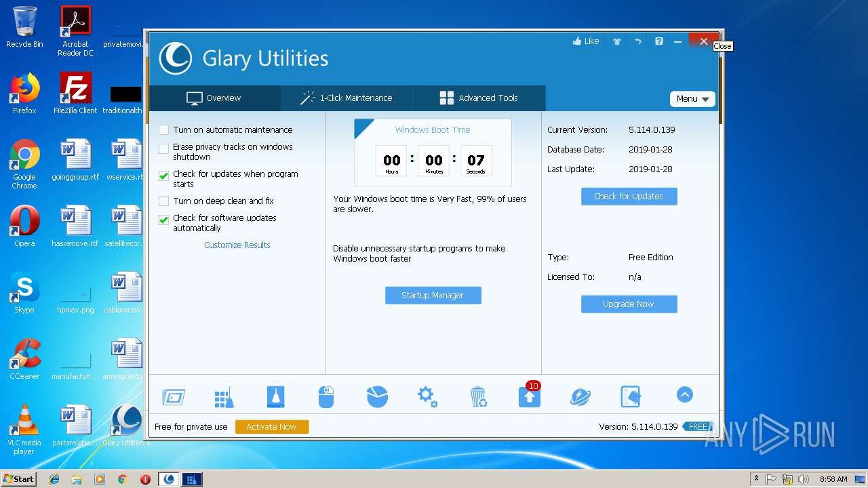This screenshot has height=488, width=868.
Task: Click the Windows Boot Time timer panel
Action: pyautogui.click(x=433, y=152)
